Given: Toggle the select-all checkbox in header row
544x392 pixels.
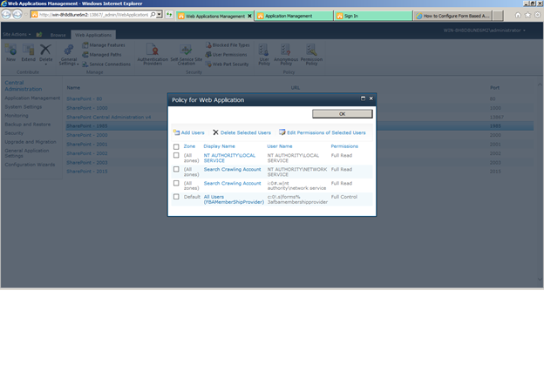Looking at the screenshot, I should (x=176, y=146).
